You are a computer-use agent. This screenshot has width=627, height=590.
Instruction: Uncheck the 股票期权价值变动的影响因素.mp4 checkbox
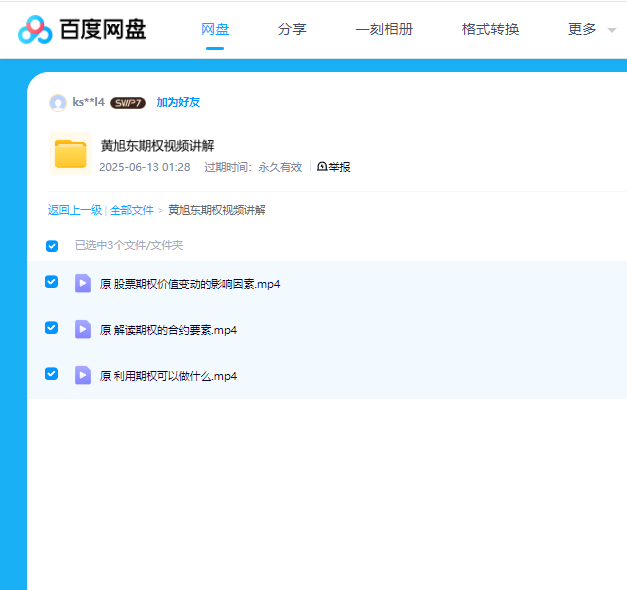coord(52,282)
